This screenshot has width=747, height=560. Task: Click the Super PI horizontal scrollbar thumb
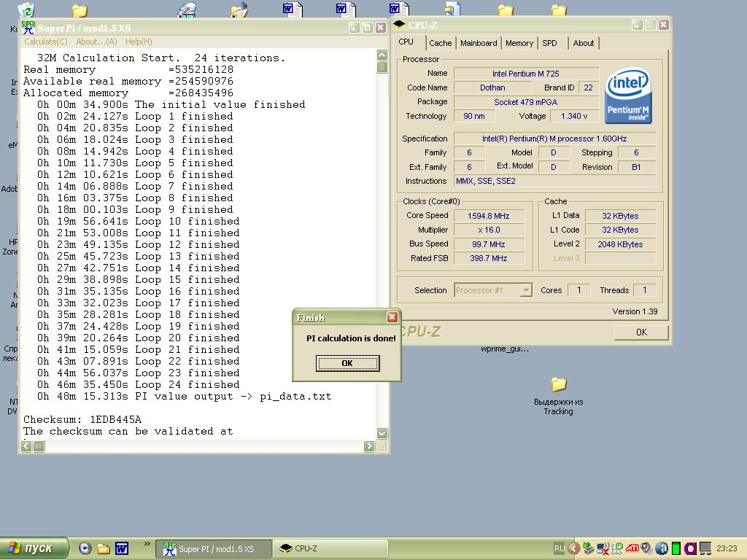39,446
